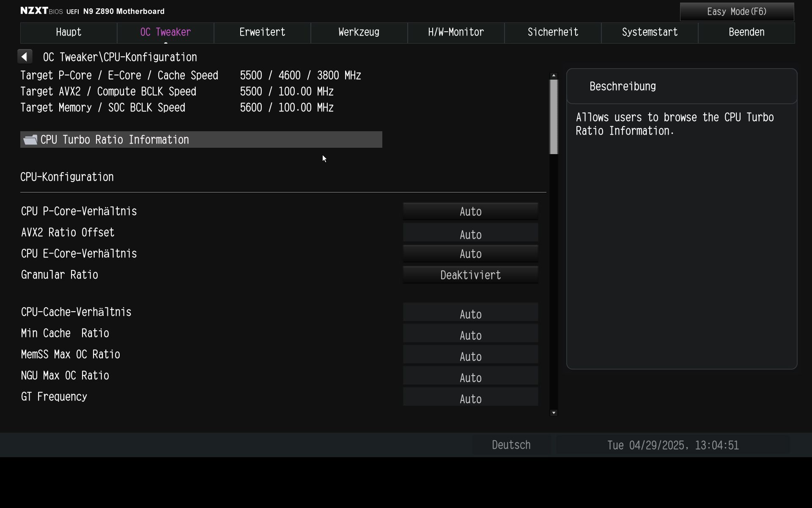Change Granular Ratio Deaktiviert setting
The height and width of the screenshot is (508, 812).
click(470, 275)
